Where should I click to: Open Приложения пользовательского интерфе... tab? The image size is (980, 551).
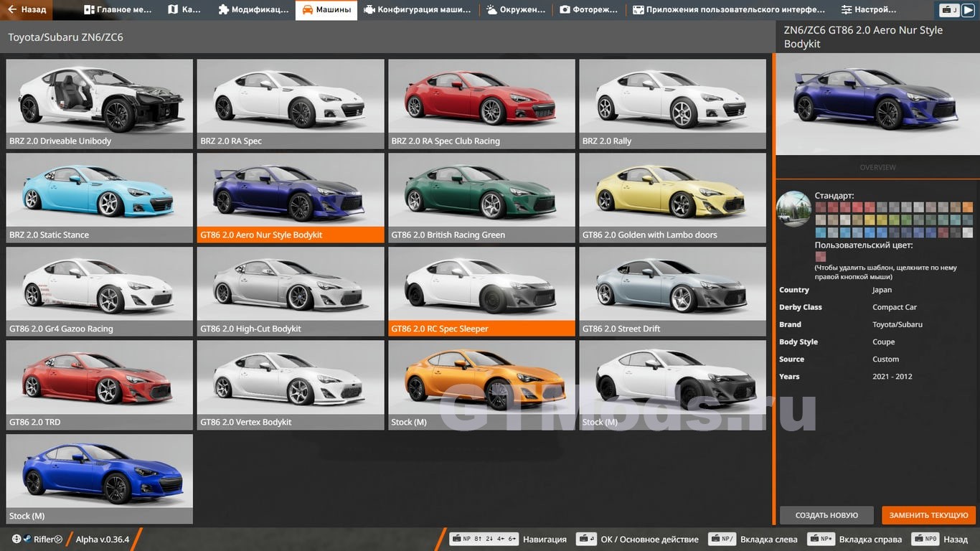(x=729, y=10)
